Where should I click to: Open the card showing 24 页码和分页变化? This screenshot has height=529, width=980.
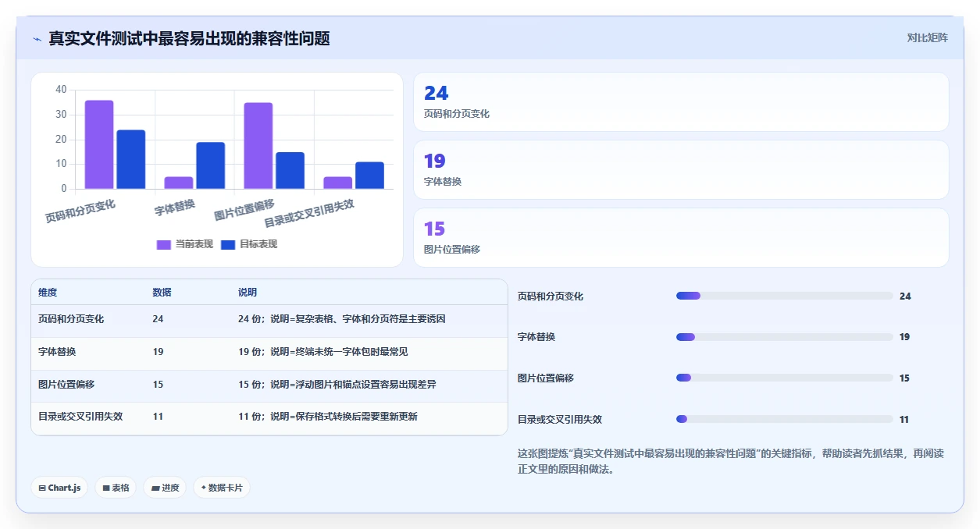(x=681, y=101)
